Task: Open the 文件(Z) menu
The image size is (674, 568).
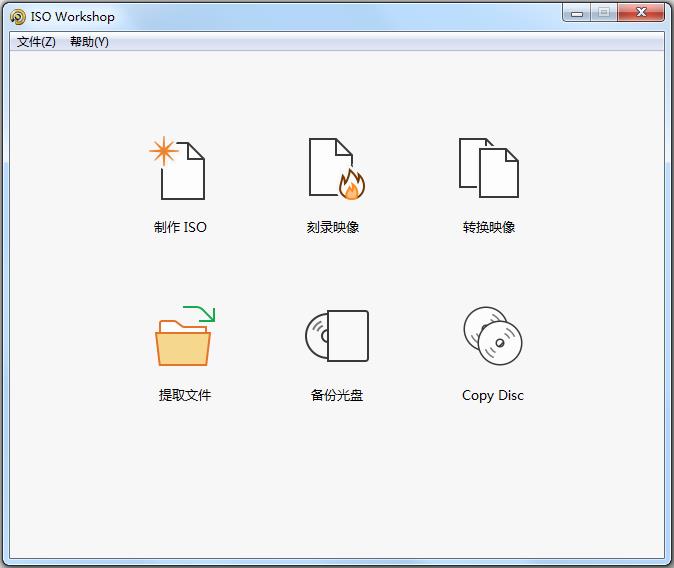Action: 36,42
